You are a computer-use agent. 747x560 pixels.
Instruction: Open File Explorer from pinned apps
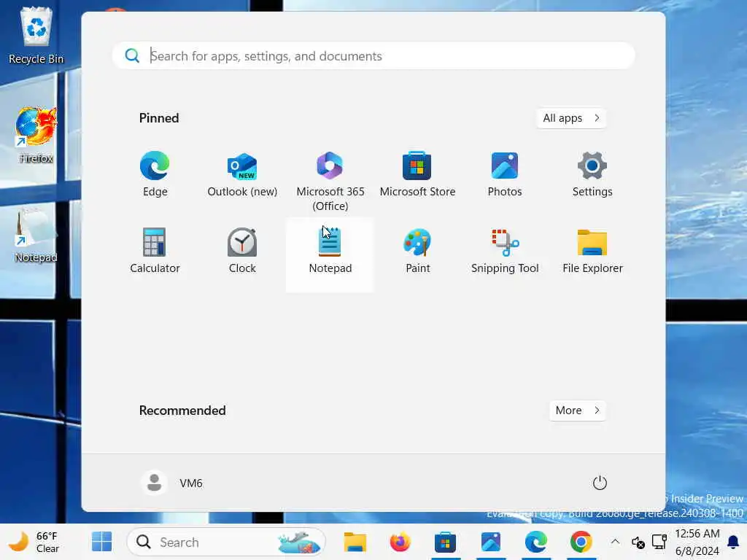pyautogui.click(x=592, y=251)
